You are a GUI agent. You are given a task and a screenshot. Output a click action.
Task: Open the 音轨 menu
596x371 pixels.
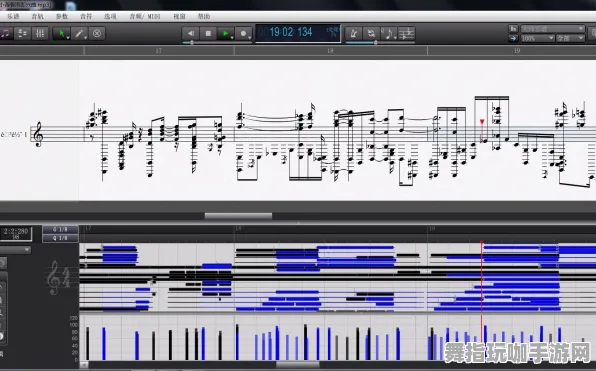point(37,16)
